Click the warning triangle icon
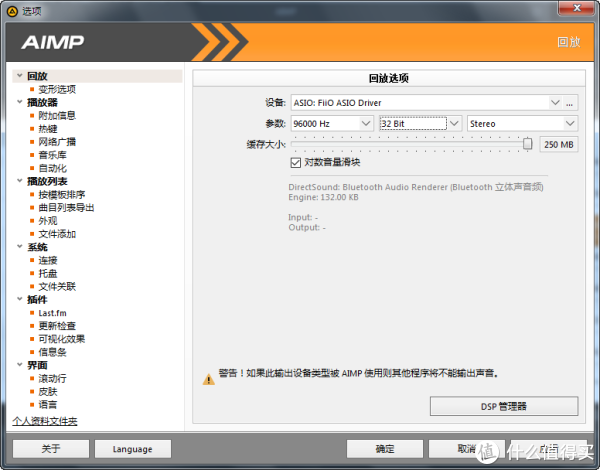600x470 pixels. pos(209,379)
